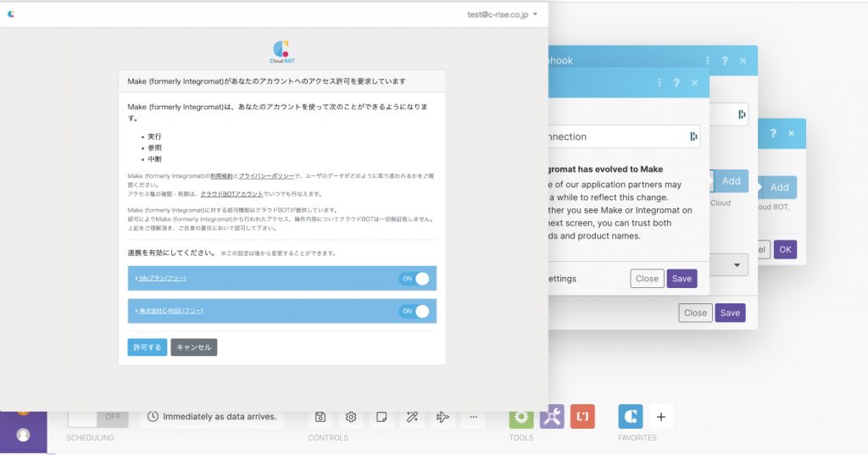Open scenario settings gear in Controls
Image resolution: width=868 pixels, height=455 pixels.
(x=351, y=417)
